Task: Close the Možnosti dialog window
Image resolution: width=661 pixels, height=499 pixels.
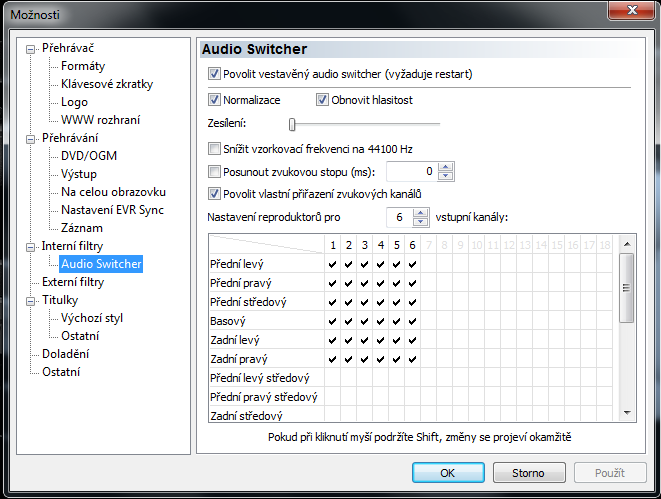Action: click(632, 10)
